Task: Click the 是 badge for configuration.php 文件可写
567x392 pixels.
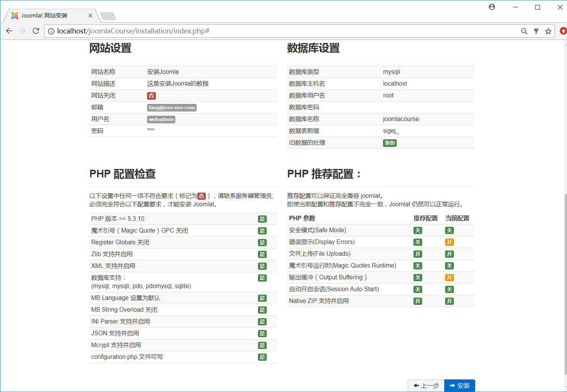Action: [262, 357]
